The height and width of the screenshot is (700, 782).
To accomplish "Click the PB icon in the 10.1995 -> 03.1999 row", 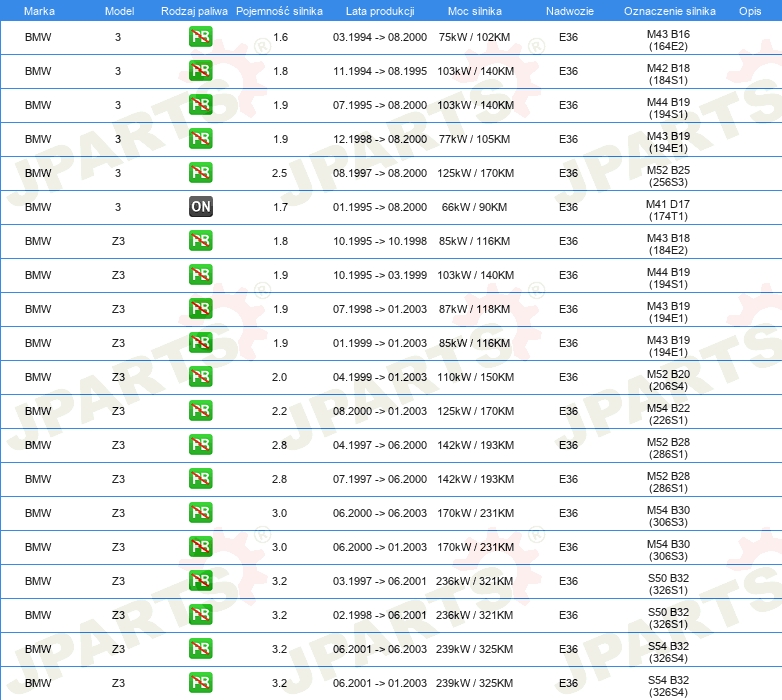I will [200, 275].
